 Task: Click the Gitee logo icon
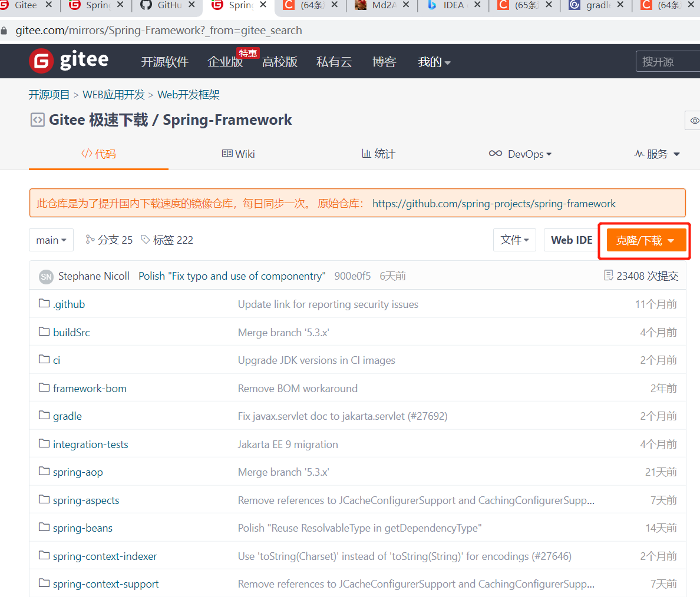click(x=41, y=61)
